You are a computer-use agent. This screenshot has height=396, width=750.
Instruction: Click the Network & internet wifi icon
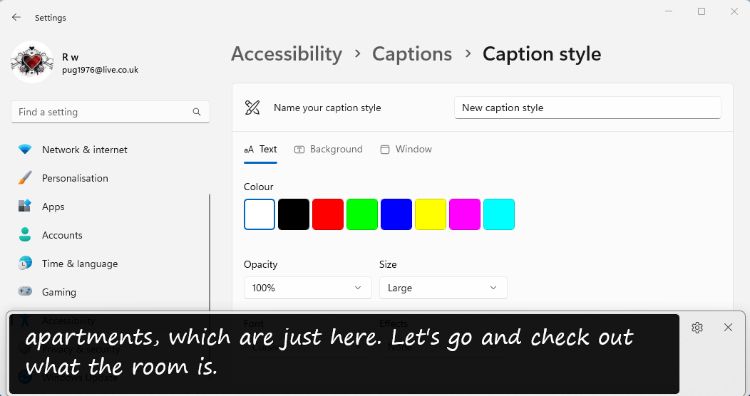25,149
